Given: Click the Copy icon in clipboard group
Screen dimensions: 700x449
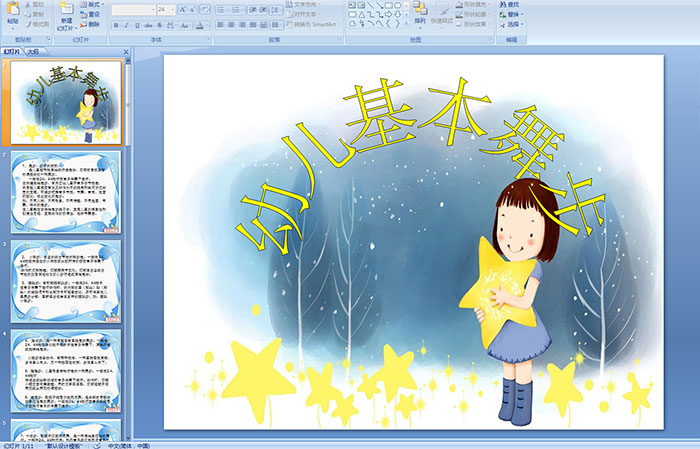Looking at the screenshot, I should 28,14.
